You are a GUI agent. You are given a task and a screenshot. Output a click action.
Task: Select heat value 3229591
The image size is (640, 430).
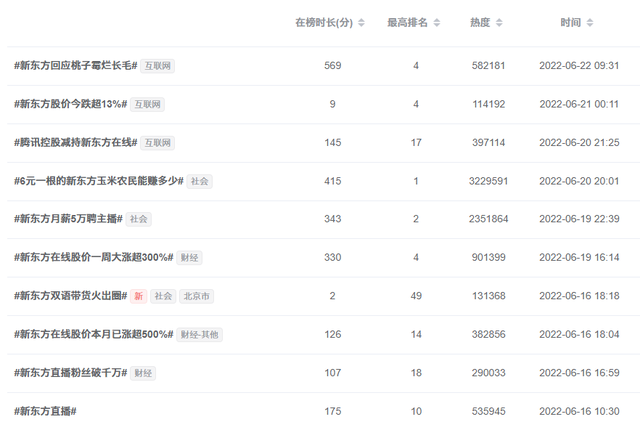489,181
